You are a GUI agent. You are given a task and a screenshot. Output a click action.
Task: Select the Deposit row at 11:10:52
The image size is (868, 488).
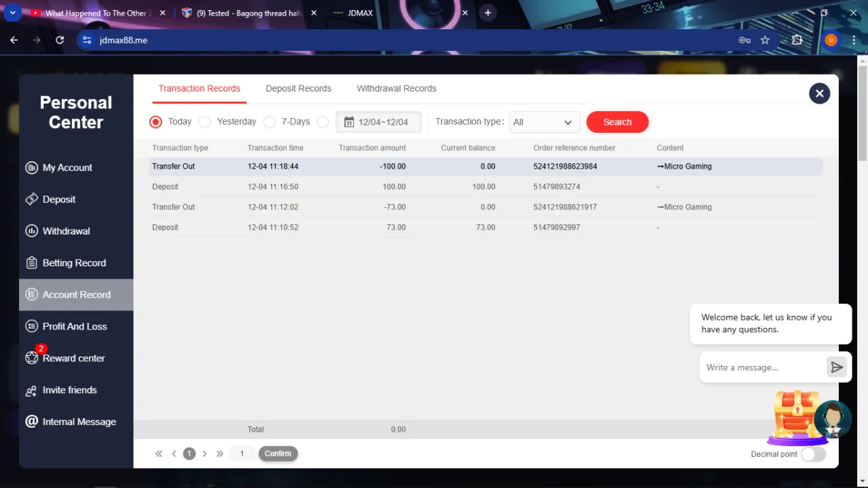pyautogui.click(x=486, y=228)
